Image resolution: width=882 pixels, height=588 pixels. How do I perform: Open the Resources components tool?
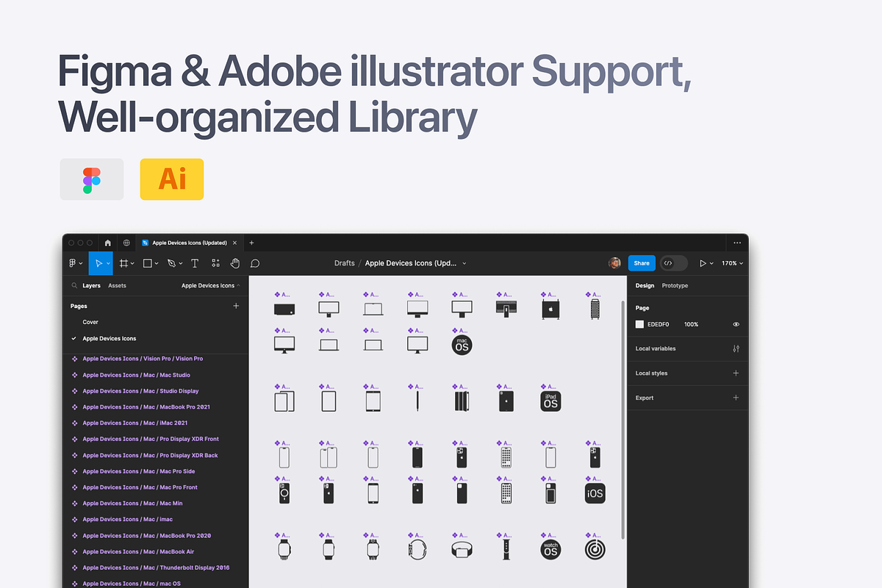(x=215, y=263)
